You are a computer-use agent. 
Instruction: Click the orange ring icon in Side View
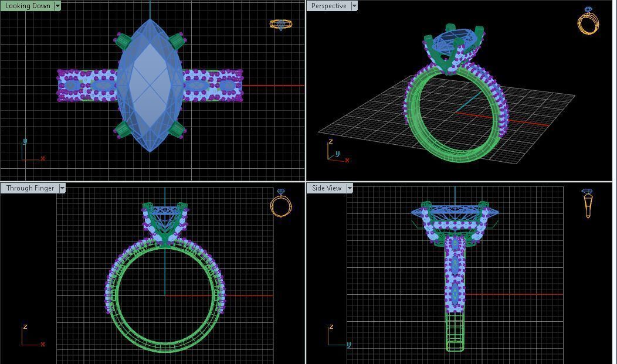click(588, 203)
